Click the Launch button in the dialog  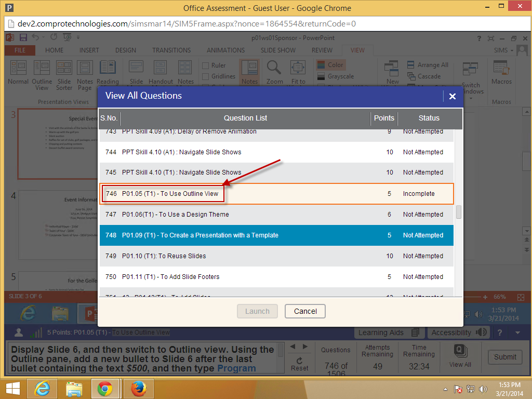[257, 311]
